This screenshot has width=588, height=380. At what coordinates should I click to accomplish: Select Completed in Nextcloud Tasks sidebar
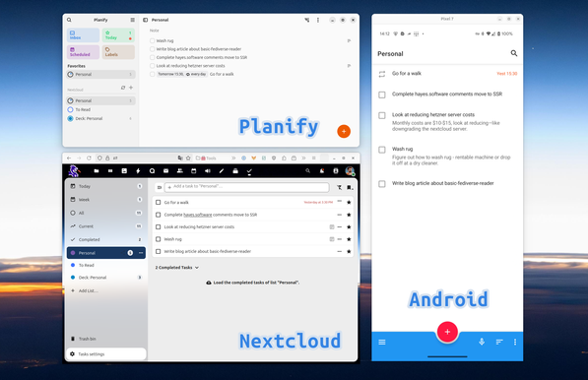click(x=106, y=239)
